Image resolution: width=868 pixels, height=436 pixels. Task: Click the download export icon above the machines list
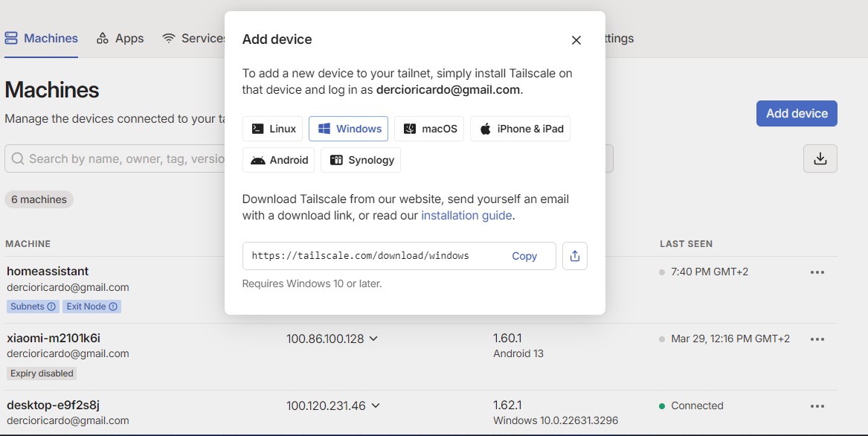click(x=820, y=158)
